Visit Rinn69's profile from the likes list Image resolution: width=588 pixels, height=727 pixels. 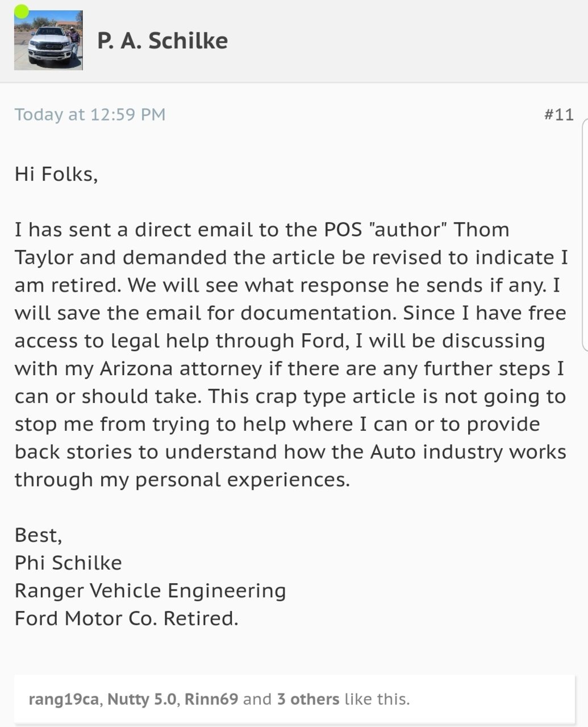211,699
